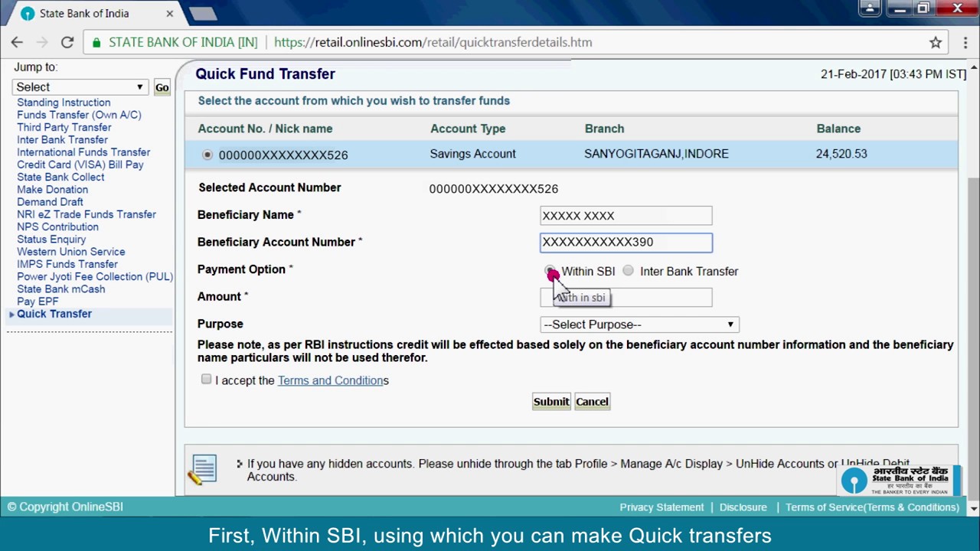Cancel the quick transfer
Viewport: 980px width, 551px height.
(592, 402)
